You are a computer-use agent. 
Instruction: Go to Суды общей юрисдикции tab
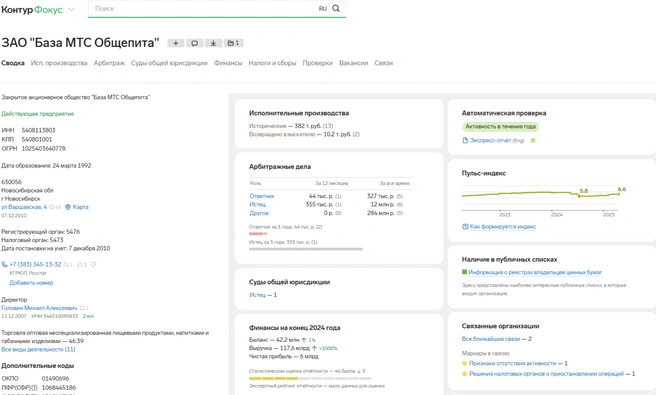click(x=169, y=63)
